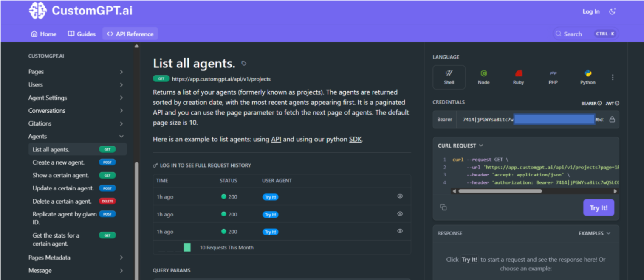Viewport: 644px width, 280px height.
Task: Open the Log In link
Action: pyautogui.click(x=591, y=11)
